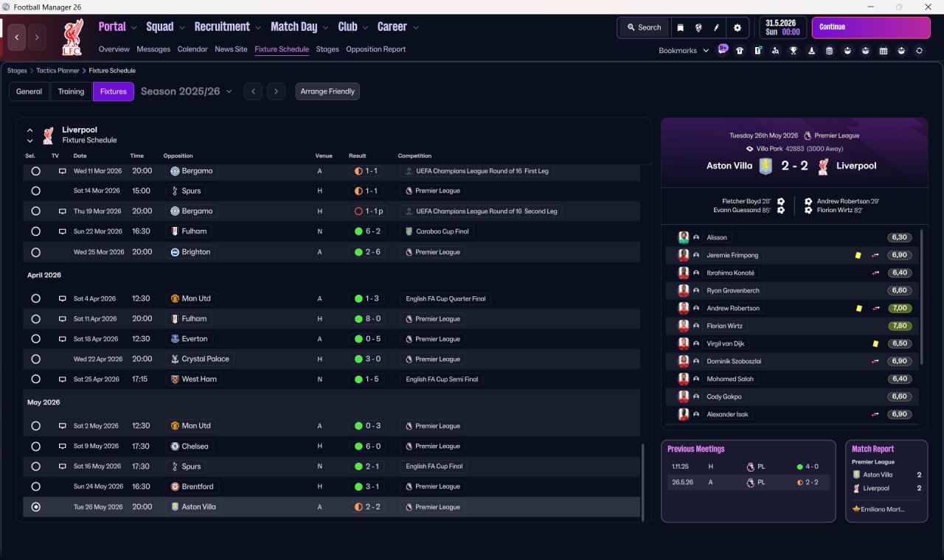Click the trophy icon in bookmarks bar

(x=794, y=51)
